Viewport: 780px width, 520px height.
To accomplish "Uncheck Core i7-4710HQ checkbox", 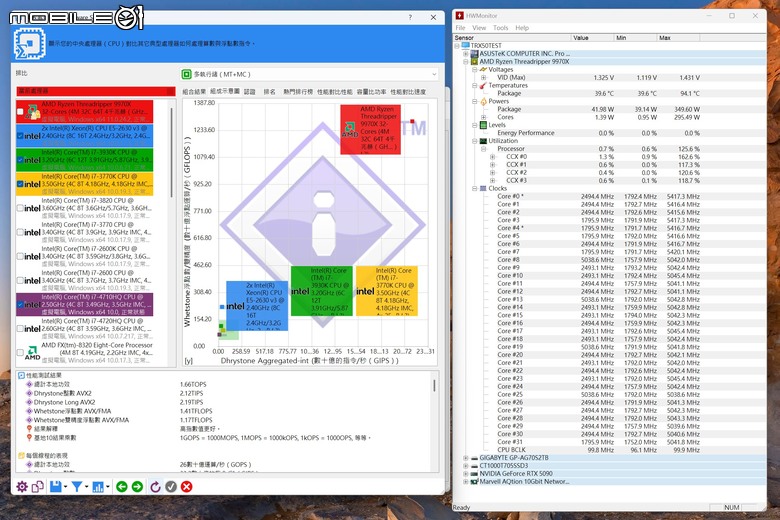I will [x=20, y=305].
